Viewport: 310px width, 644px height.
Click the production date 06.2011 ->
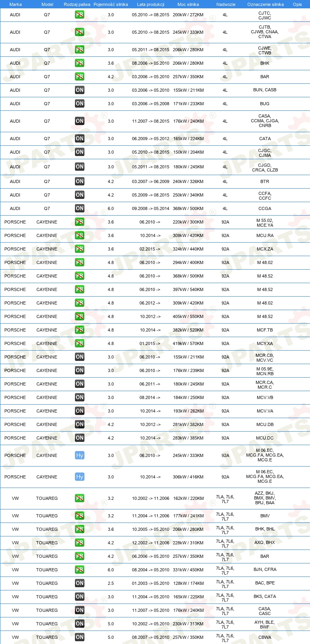[x=150, y=384]
